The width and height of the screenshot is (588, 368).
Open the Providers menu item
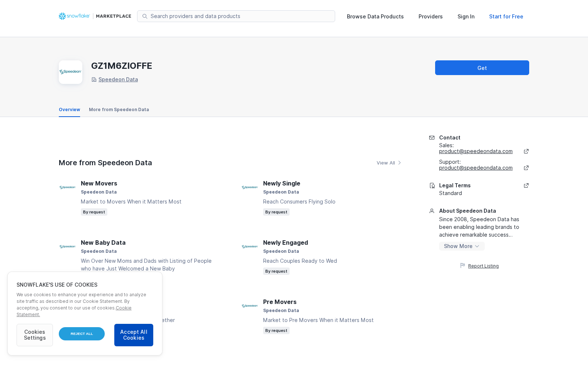click(431, 17)
